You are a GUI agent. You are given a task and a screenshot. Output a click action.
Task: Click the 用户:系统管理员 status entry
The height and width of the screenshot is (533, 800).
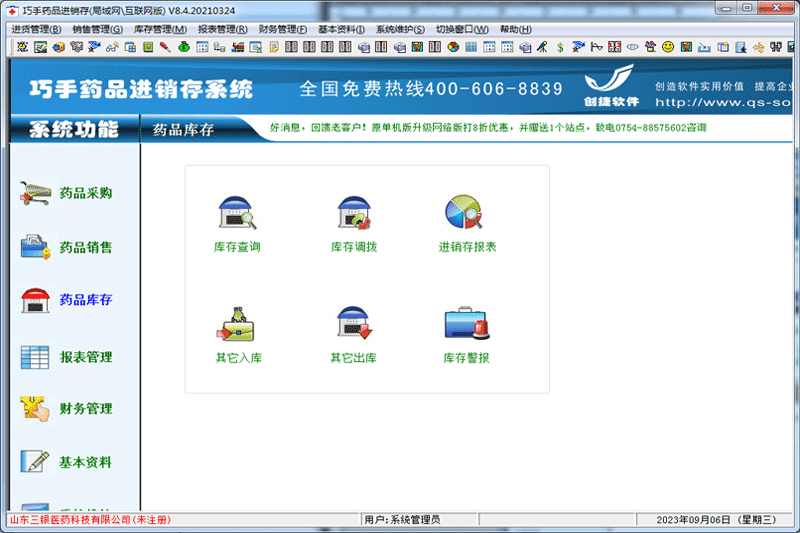tap(402, 520)
